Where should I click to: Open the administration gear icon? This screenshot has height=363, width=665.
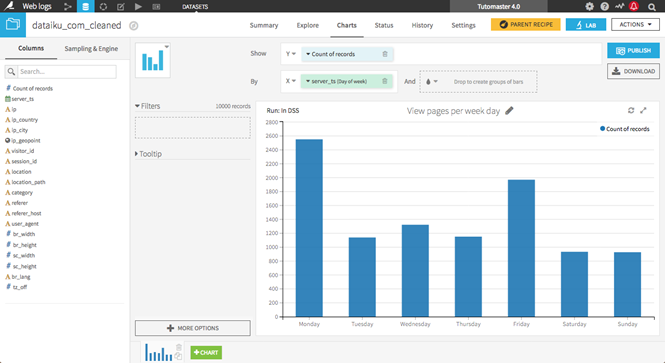click(590, 6)
